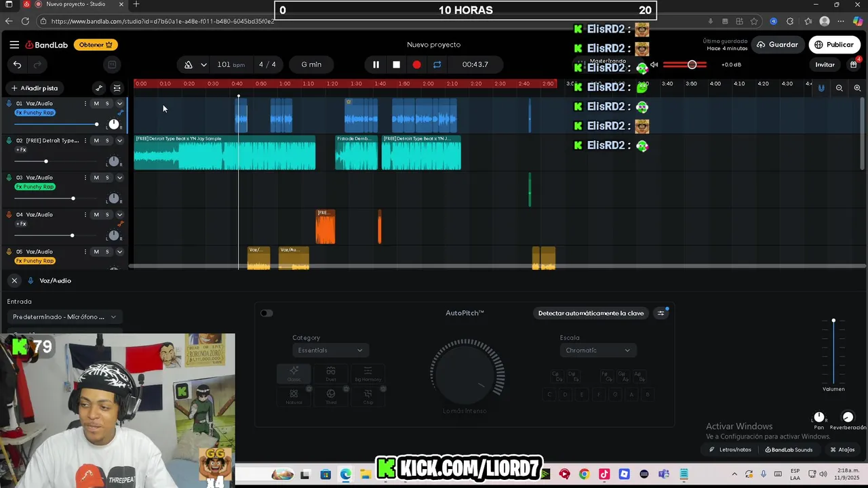Image resolution: width=868 pixels, height=488 pixels.
Task: Adjust the master volume red slider
Action: 686,65
